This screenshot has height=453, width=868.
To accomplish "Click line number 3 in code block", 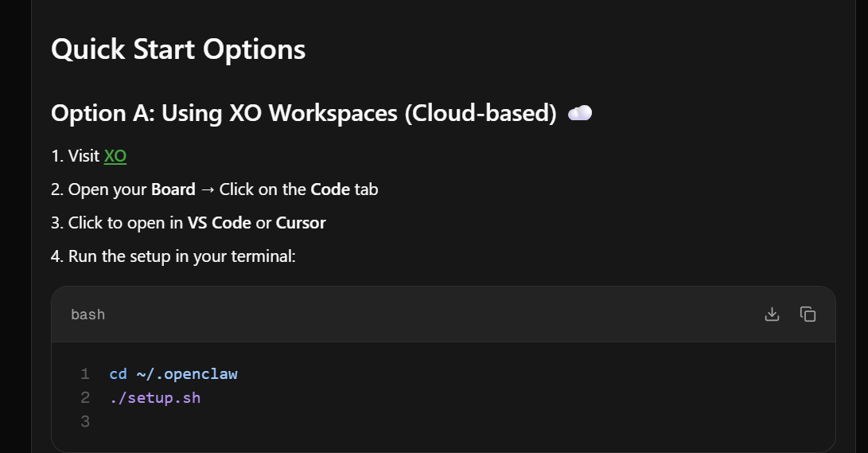I will tap(85, 421).
